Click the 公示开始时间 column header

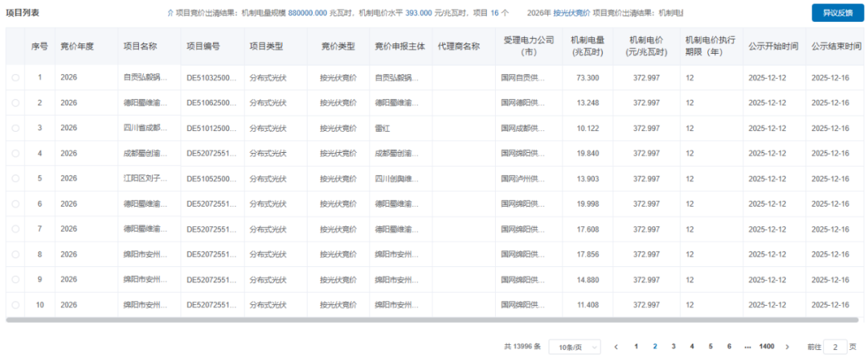pos(772,47)
